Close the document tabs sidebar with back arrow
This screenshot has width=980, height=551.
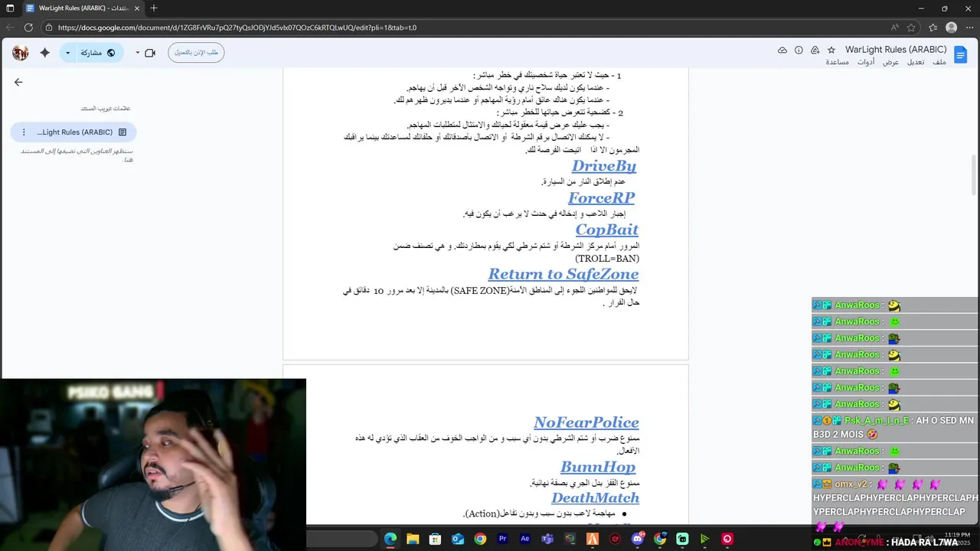(x=18, y=82)
